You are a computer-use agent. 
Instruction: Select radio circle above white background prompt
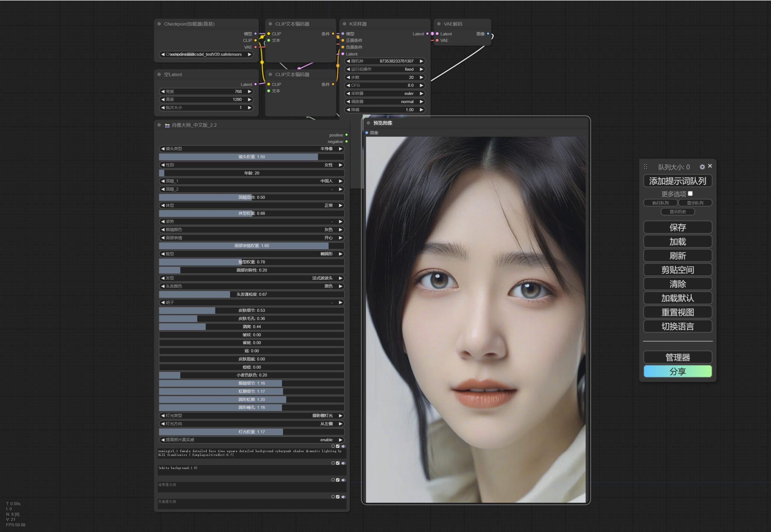[x=333, y=463]
